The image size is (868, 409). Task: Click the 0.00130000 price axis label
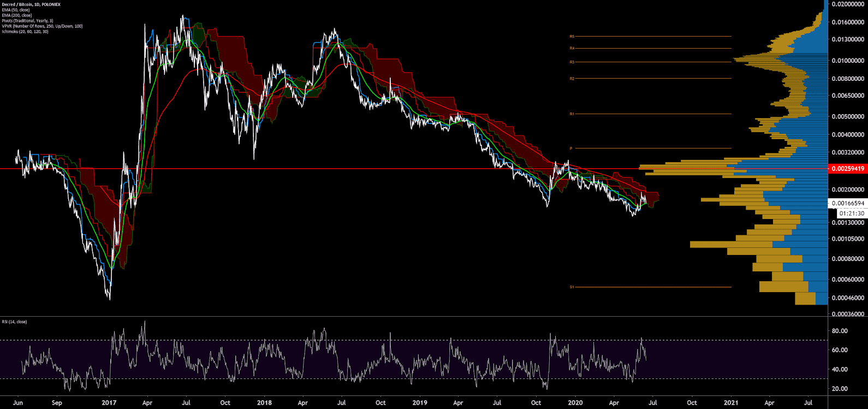(x=848, y=223)
